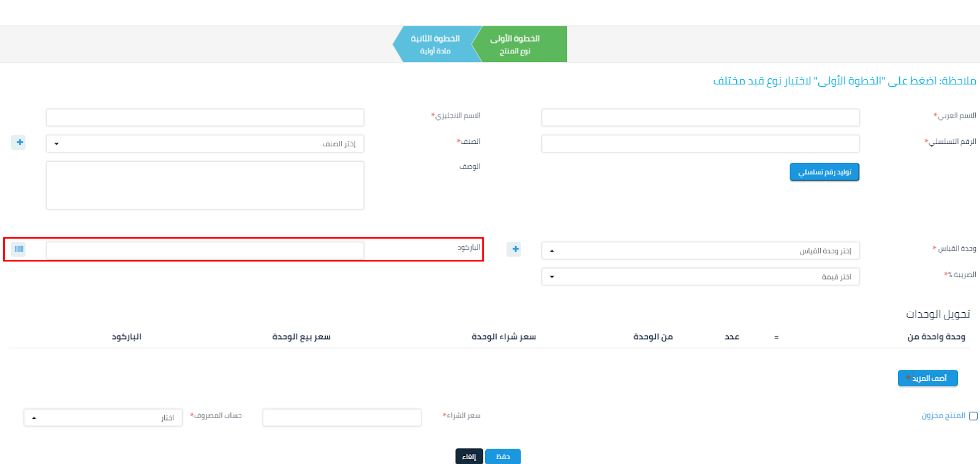Click plus icon beside unit of measure
Viewport: 980px width, 464px height.
[515, 249]
